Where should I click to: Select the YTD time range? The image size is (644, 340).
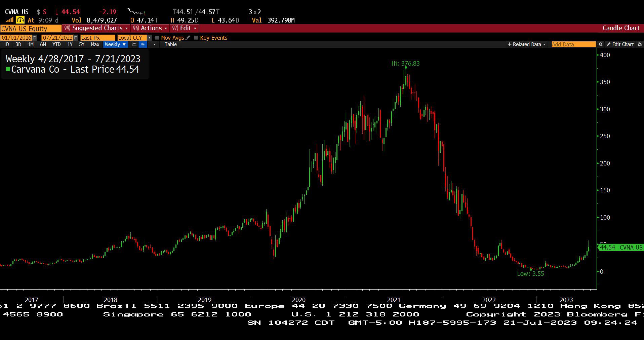click(56, 44)
